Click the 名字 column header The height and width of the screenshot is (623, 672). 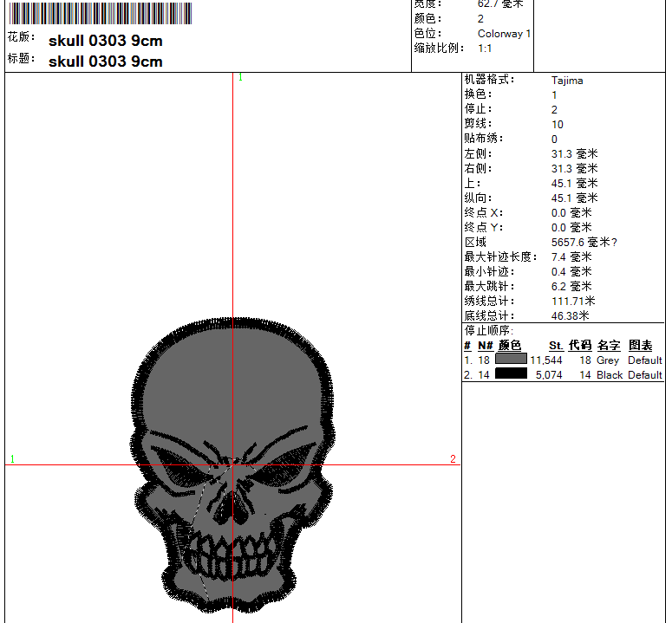click(609, 346)
